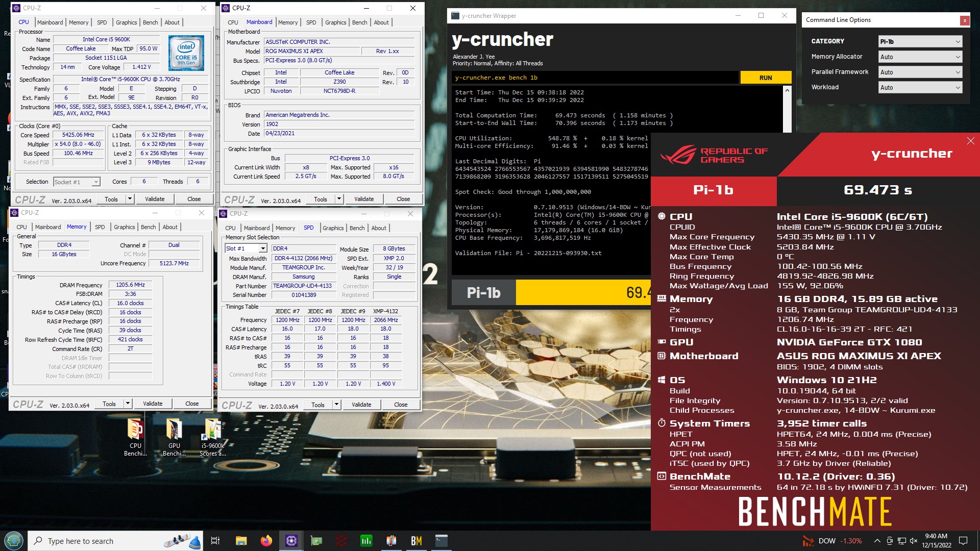Image resolution: width=980 pixels, height=551 pixels.
Task: Select CPU tab in CPU-Z Mainboard window
Action: [x=233, y=22]
